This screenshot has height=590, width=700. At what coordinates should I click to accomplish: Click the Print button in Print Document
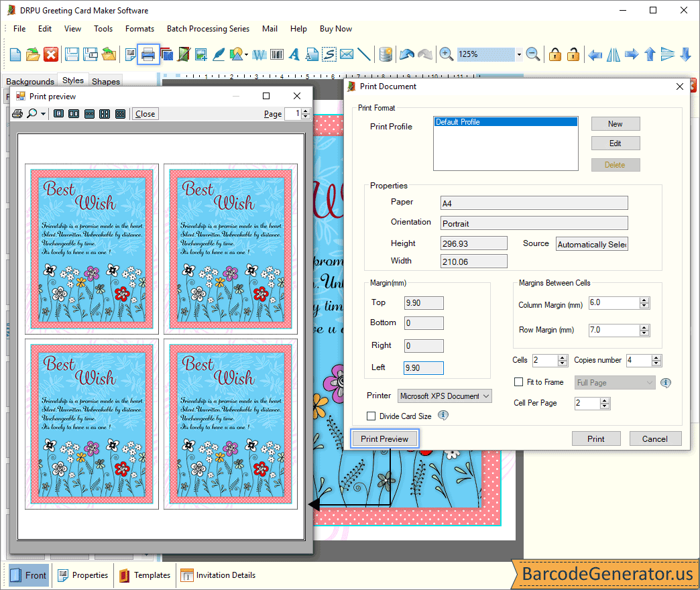point(596,438)
